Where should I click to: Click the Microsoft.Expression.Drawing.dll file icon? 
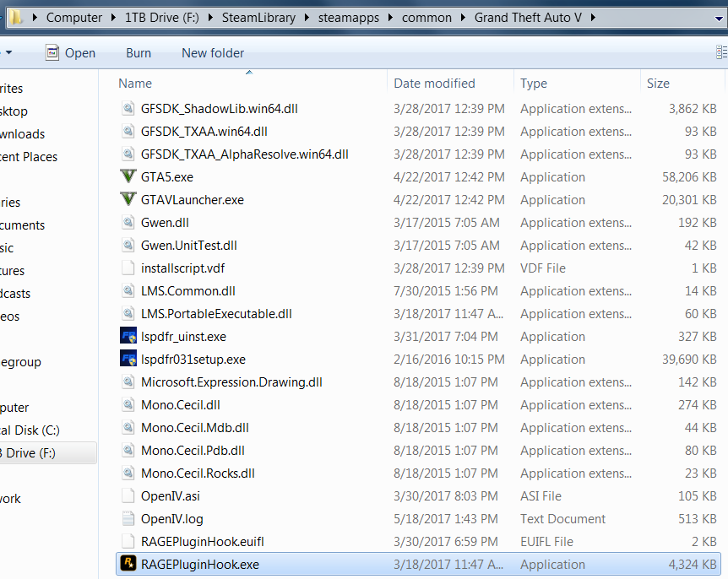coord(128,381)
